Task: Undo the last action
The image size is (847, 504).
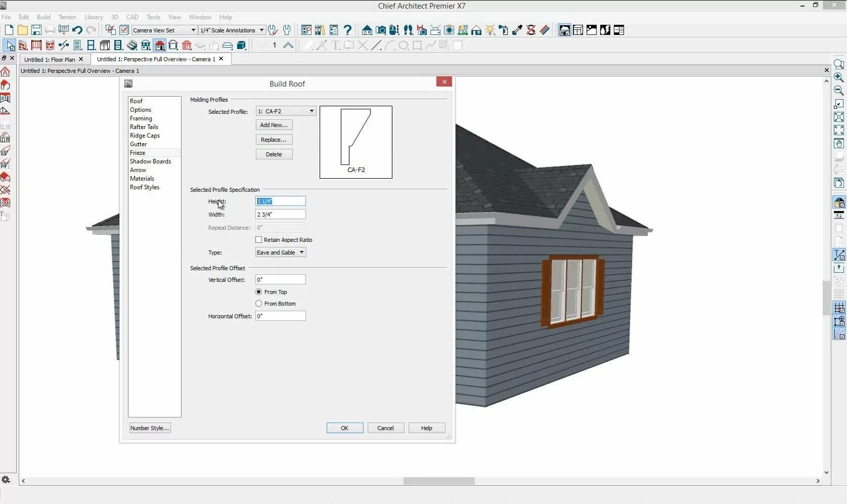Action: (x=77, y=30)
